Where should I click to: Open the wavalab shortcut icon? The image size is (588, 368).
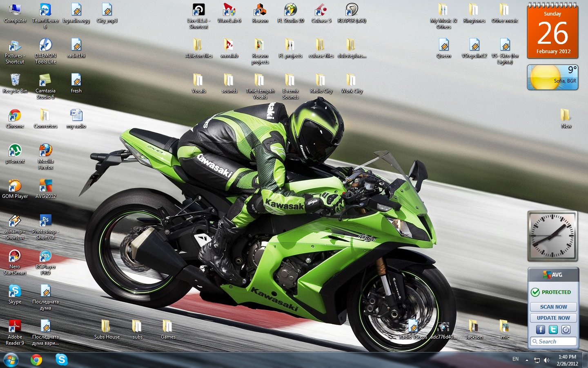(x=229, y=48)
